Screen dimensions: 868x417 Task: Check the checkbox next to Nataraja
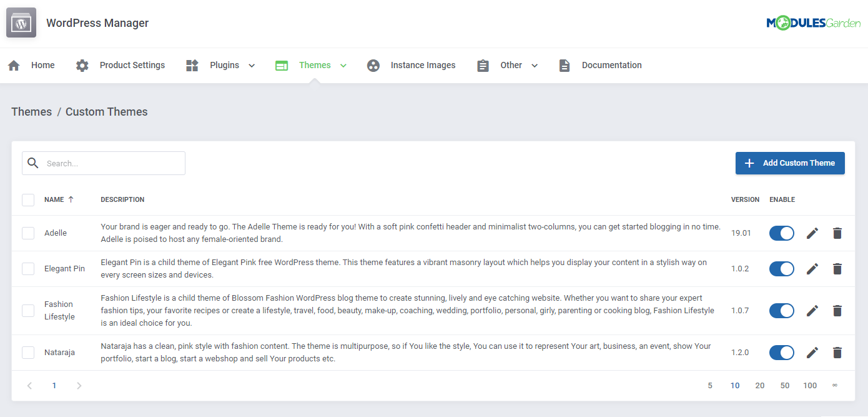pyautogui.click(x=28, y=352)
